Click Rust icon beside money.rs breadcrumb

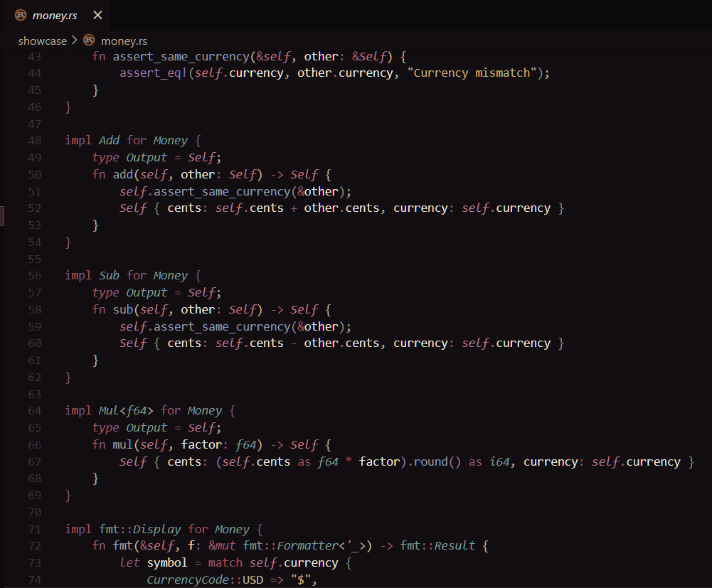tap(89, 41)
